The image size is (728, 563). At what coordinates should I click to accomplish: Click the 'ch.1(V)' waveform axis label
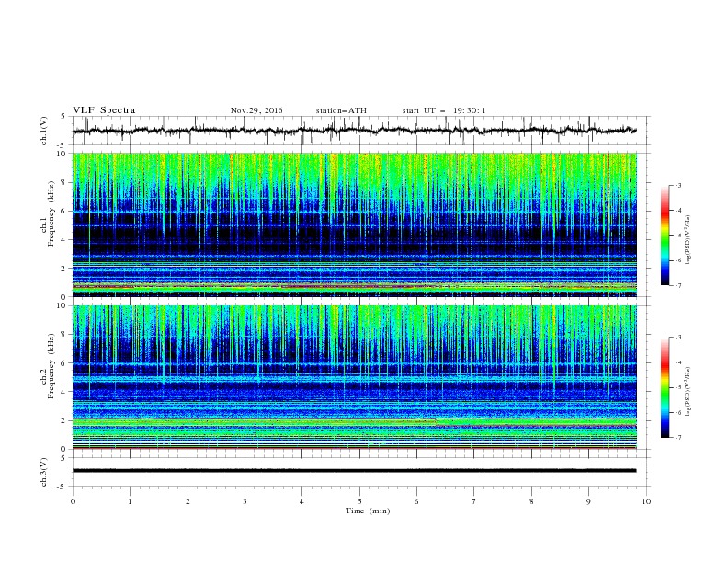[44, 131]
